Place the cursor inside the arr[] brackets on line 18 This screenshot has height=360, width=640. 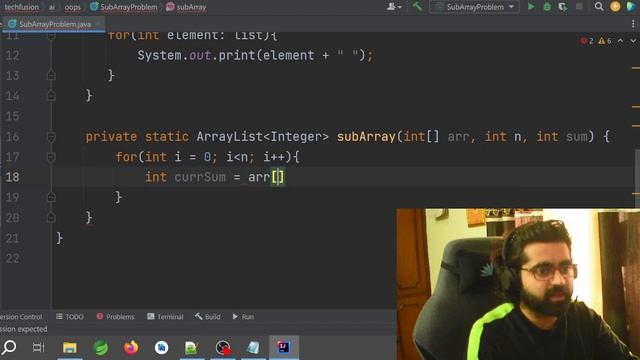click(278, 177)
